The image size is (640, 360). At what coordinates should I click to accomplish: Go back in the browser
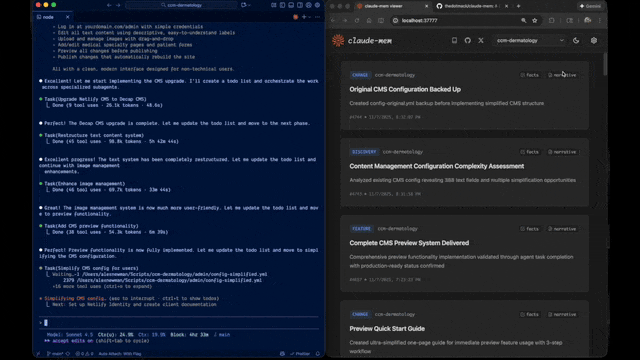tap(333, 20)
